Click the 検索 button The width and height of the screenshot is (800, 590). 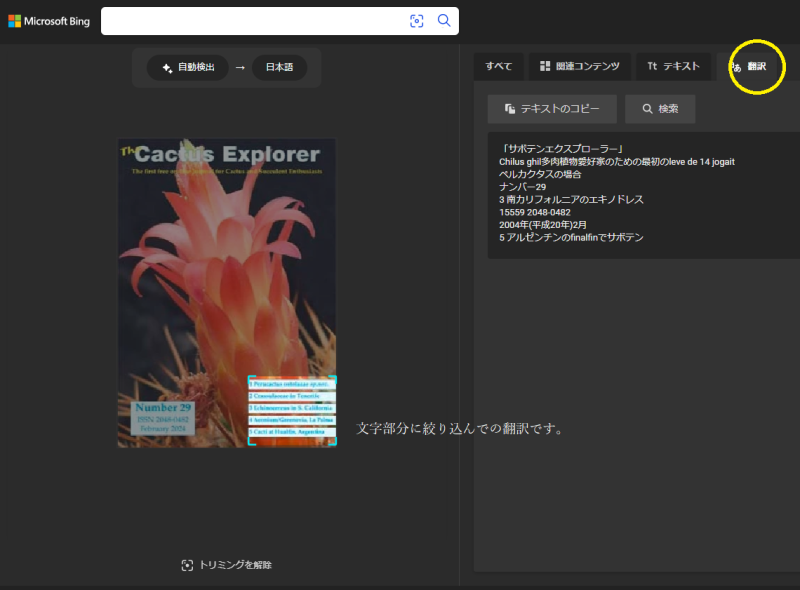[660, 109]
